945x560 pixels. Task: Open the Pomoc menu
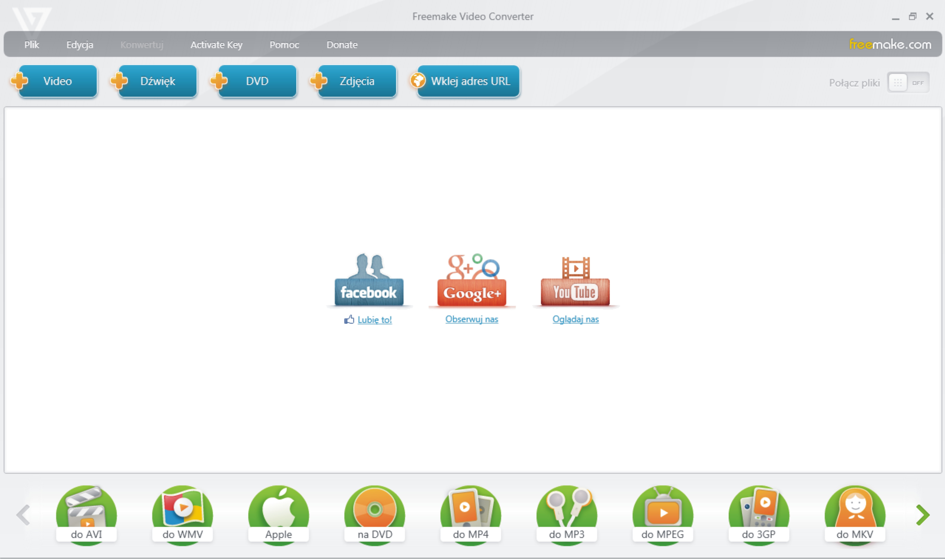pyautogui.click(x=284, y=44)
